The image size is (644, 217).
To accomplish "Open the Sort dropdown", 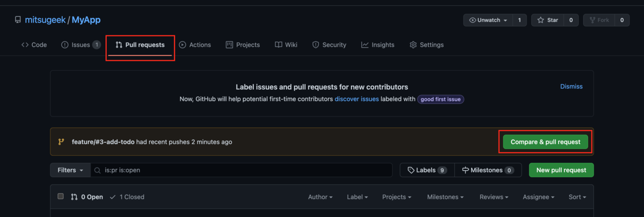I will coord(577,197).
